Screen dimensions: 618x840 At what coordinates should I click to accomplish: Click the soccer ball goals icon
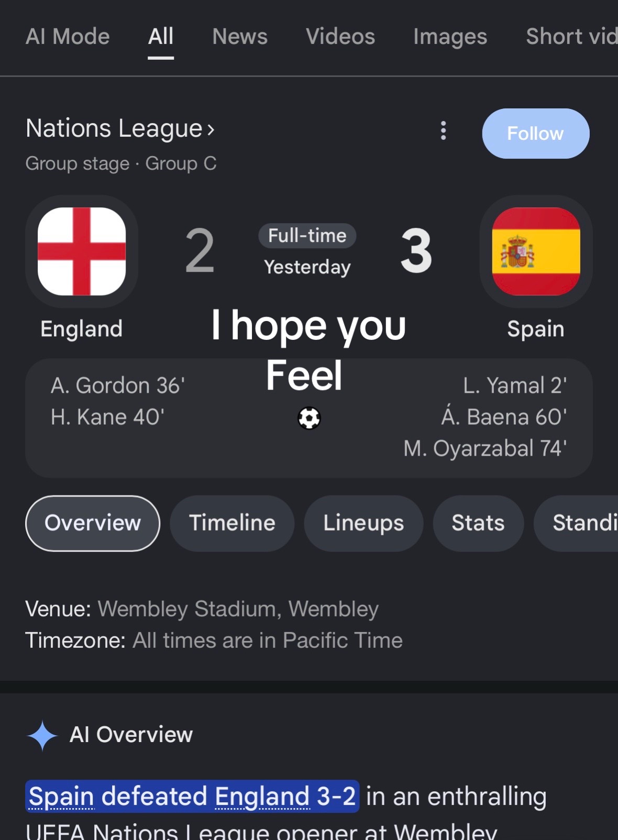coord(309,418)
